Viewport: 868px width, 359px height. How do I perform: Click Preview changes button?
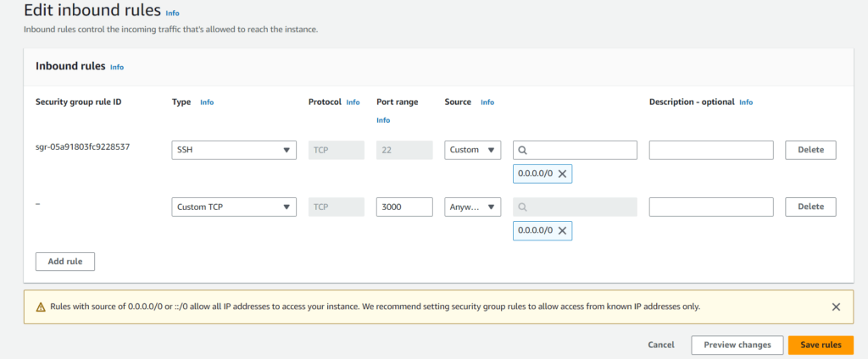[737, 345]
